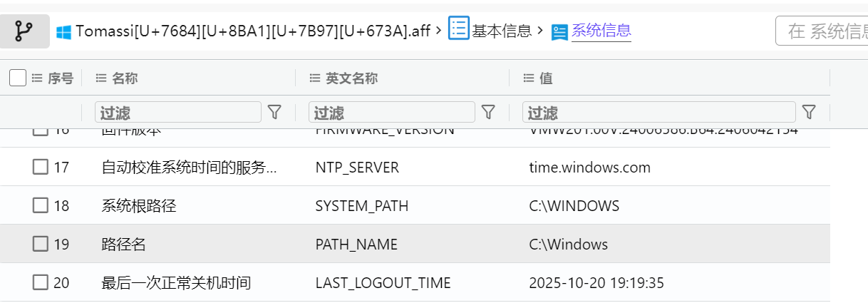
Task: Toggle the select-all header checkbox
Action: click(x=18, y=78)
